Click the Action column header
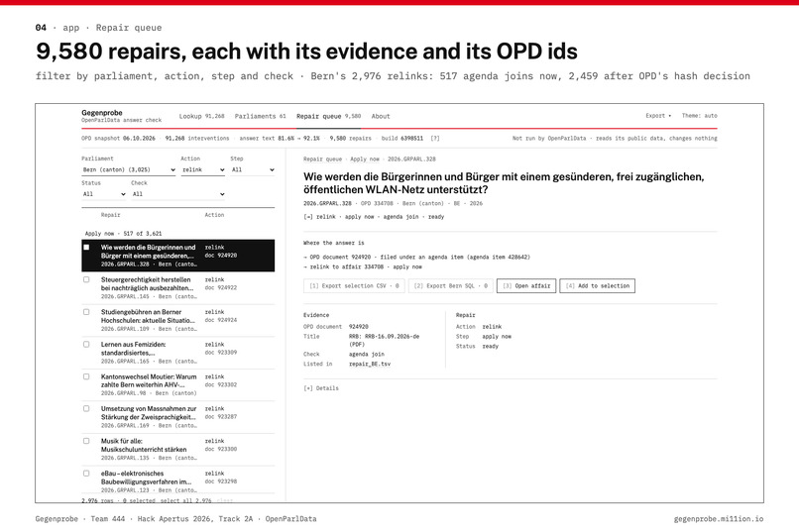The image size is (799, 532). (x=214, y=215)
